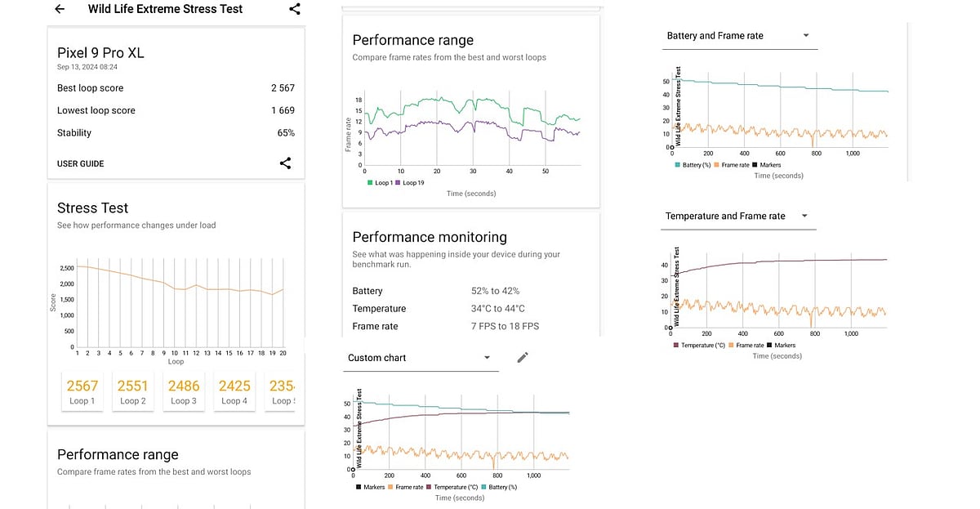This screenshot has height=509, width=980.
Task: Click Battery (%) legend icon in Custom chart
Action: click(x=485, y=487)
